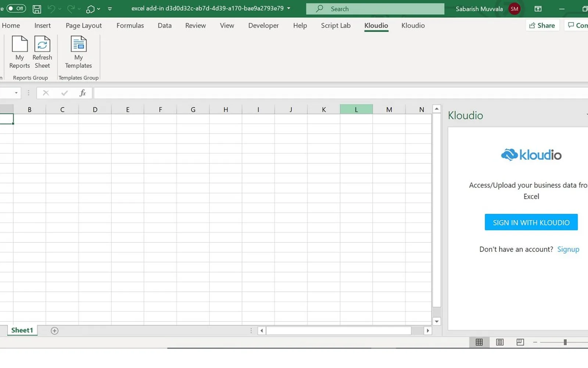Undo the last action
This screenshot has height=368, width=588.
pyautogui.click(x=51, y=9)
